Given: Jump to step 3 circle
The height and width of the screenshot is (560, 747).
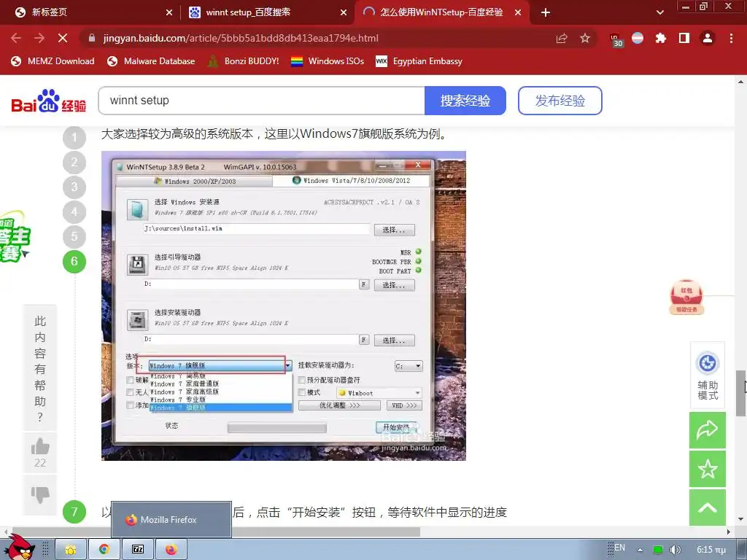Looking at the screenshot, I should (x=74, y=187).
